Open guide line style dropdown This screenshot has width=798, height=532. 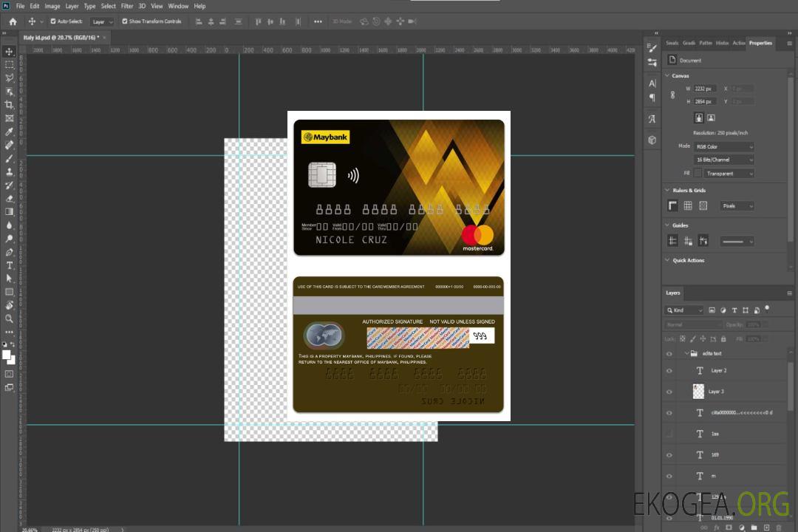[737, 242]
